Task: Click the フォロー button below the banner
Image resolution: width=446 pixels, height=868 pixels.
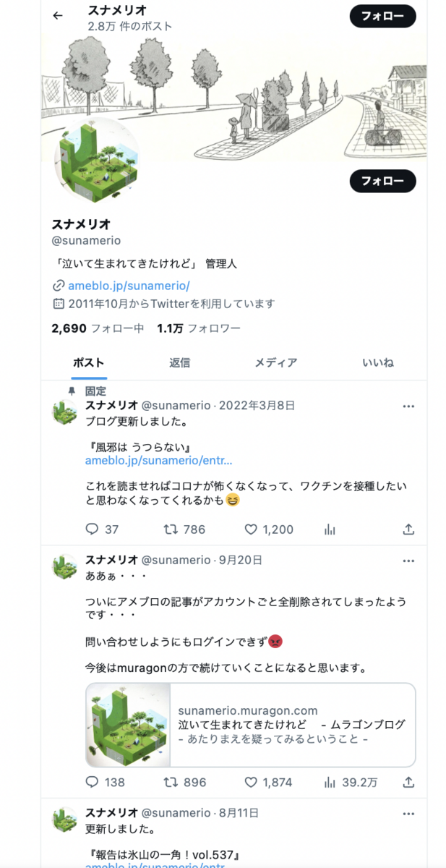Action: click(x=382, y=181)
